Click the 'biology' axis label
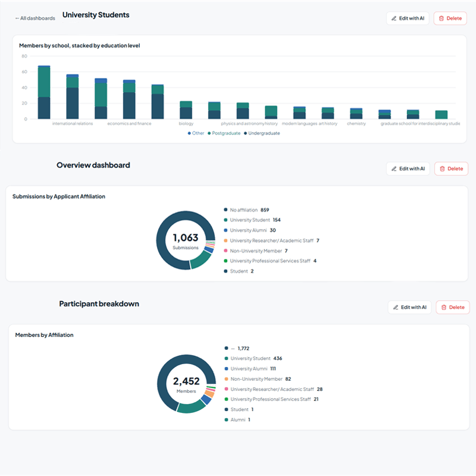 [x=186, y=124]
